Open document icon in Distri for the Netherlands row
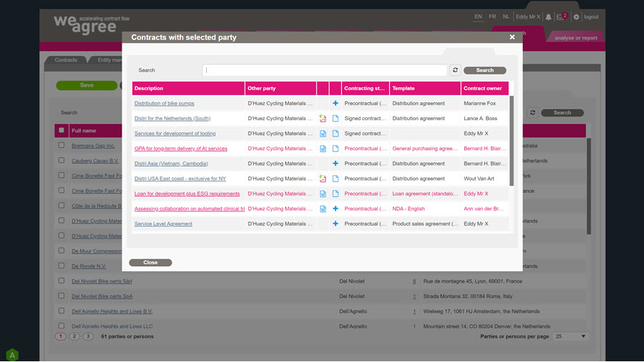Viewport: 644px width, 362px height. click(x=336, y=119)
